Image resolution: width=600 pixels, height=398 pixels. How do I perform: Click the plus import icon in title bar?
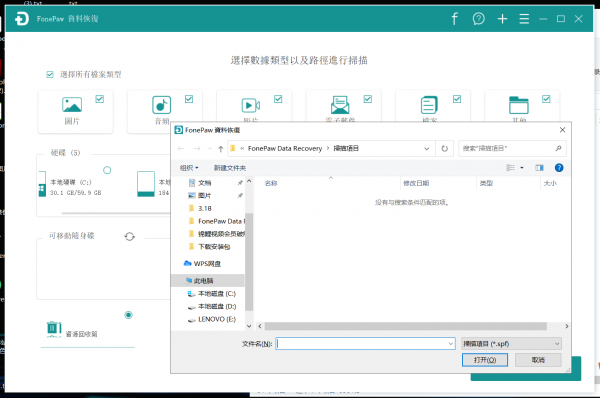[x=502, y=18]
